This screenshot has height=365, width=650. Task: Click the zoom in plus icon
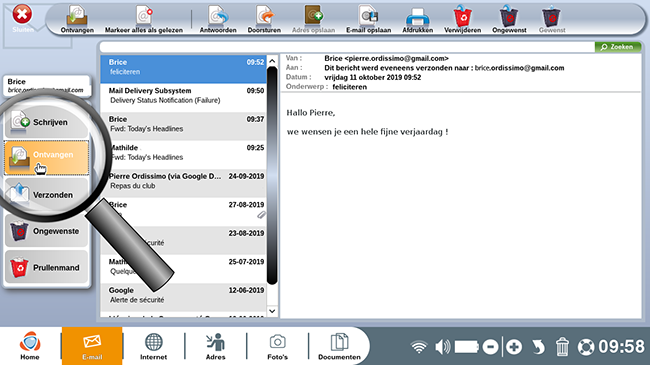click(x=514, y=346)
